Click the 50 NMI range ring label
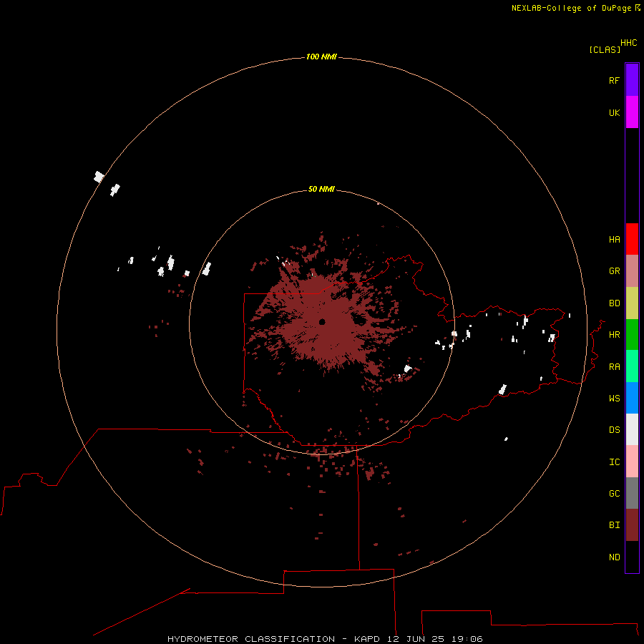The image size is (644, 644). click(321, 189)
